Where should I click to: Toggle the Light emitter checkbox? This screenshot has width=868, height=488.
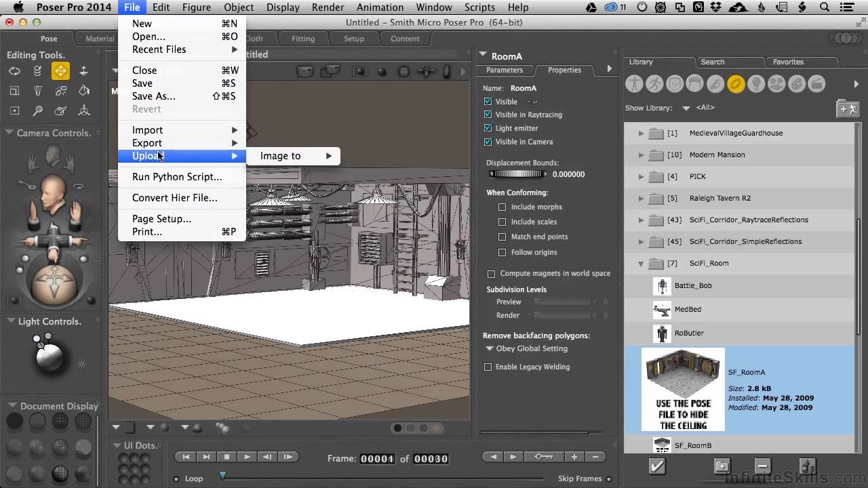tap(488, 128)
